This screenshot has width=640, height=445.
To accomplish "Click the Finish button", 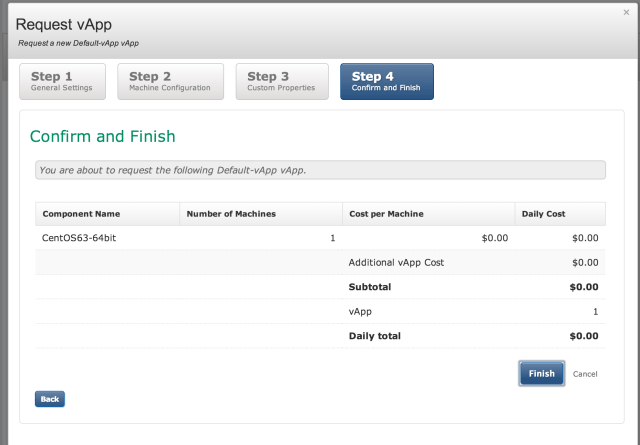I will click(541, 373).
